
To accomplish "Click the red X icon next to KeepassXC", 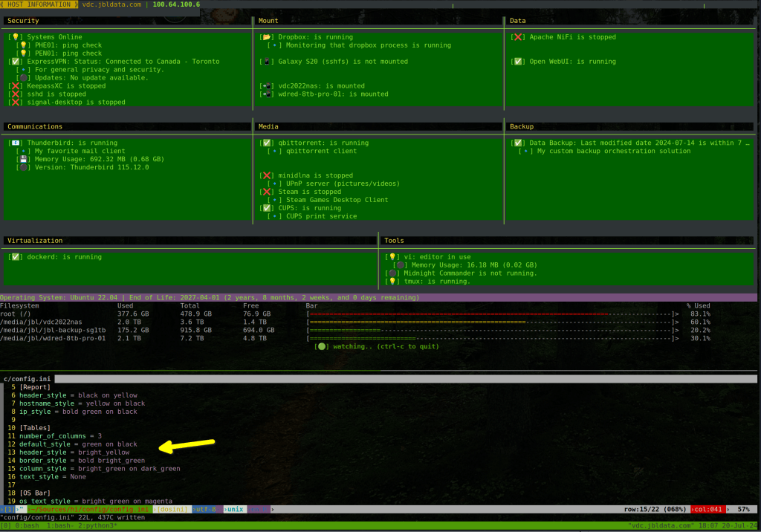I will coord(15,86).
